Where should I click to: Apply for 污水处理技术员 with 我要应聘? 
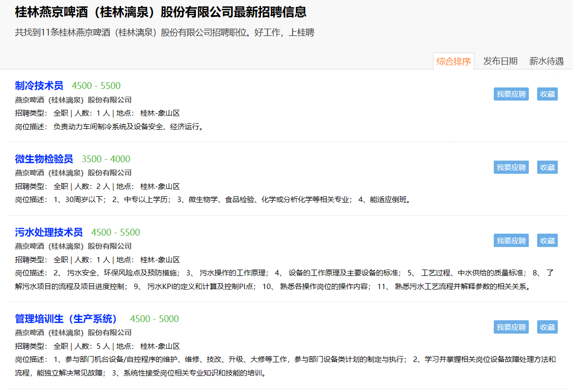pos(511,241)
